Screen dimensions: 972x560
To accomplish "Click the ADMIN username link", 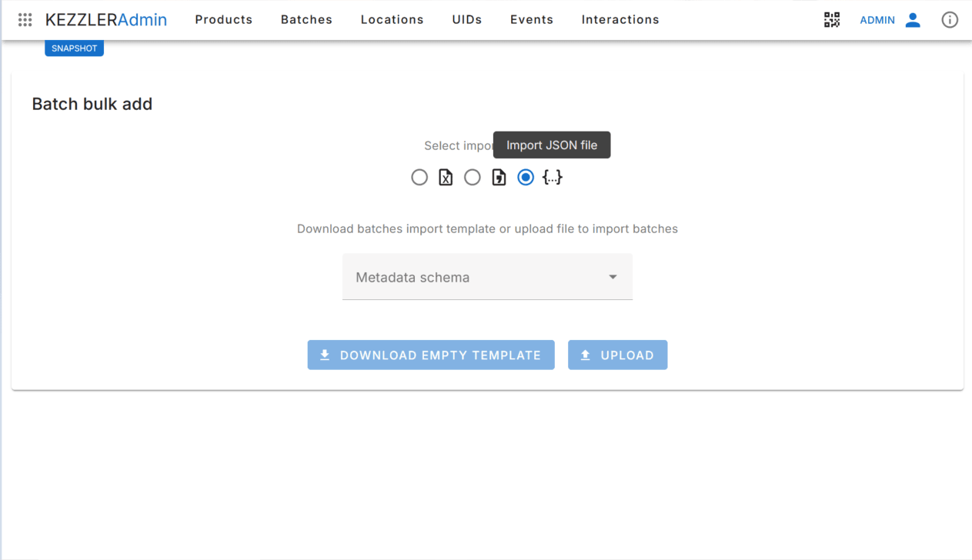I will tap(877, 20).
